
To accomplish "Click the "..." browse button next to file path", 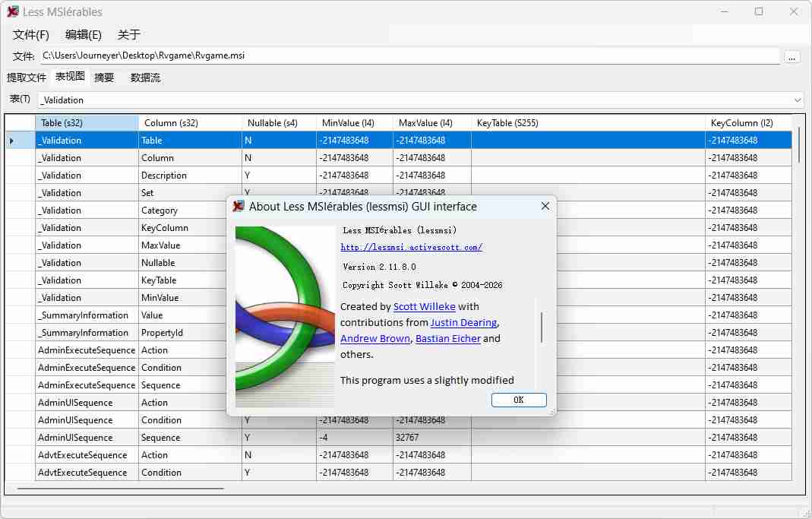I will click(x=792, y=55).
